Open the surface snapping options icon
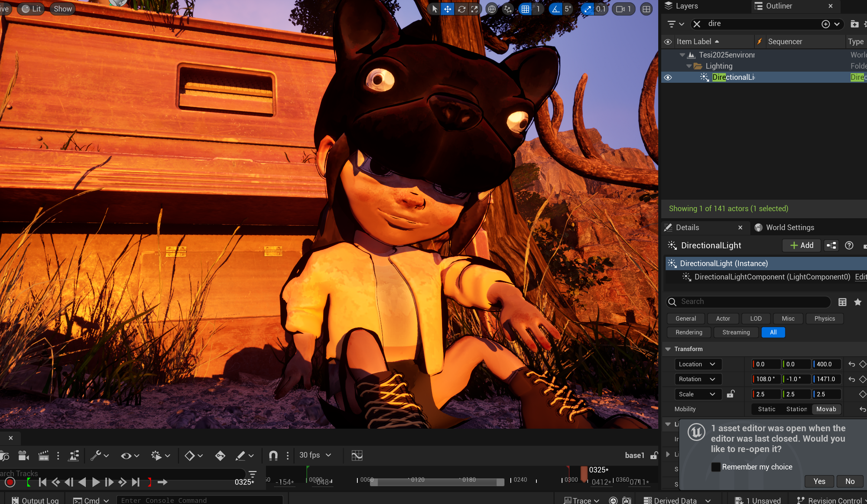The height and width of the screenshot is (504, 867). pyautogui.click(x=507, y=9)
